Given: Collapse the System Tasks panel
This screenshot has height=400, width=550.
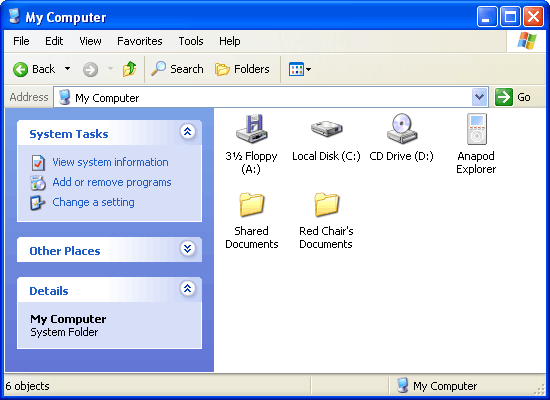Looking at the screenshot, I should pyautogui.click(x=188, y=132).
